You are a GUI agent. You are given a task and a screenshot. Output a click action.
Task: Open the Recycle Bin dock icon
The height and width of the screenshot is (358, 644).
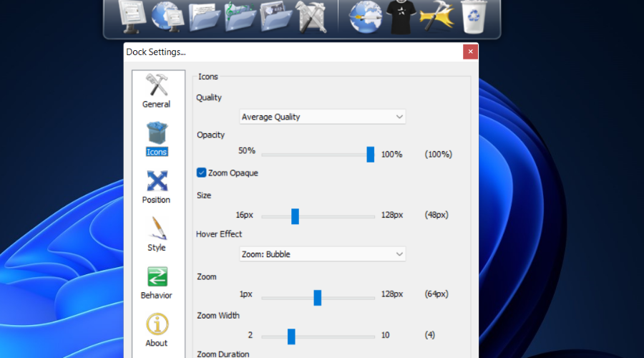click(x=474, y=17)
